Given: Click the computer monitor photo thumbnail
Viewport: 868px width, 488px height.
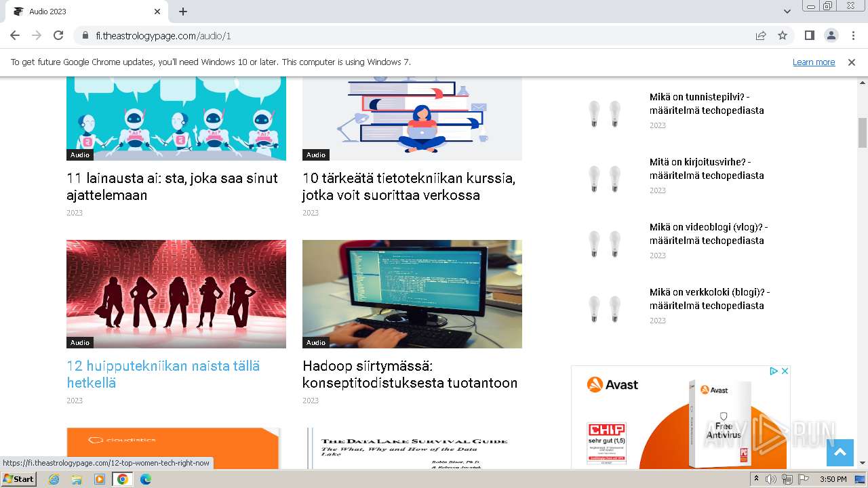Looking at the screenshot, I should [412, 294].
